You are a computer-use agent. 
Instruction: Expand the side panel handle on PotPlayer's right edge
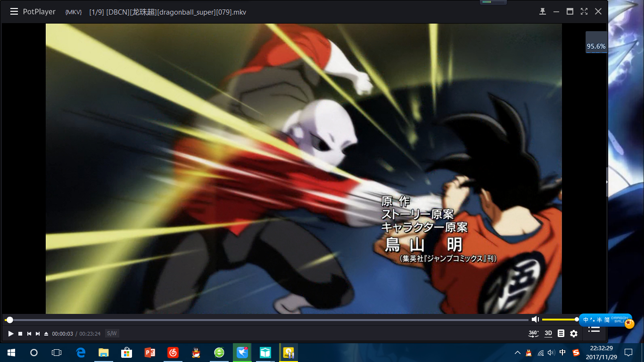607,181
